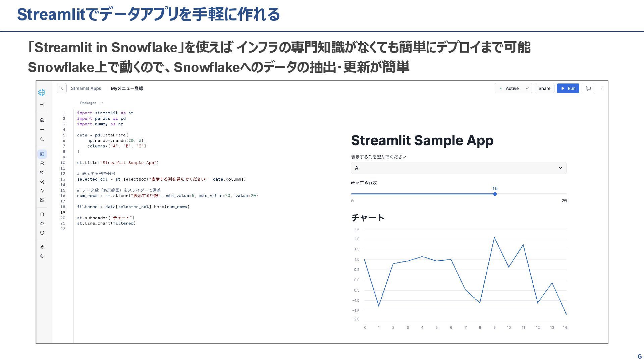The width and height of the screenshot is (644, 362).
Task: Select the highlighted Projects icon in the sidebar
Action: coord(42,154)
